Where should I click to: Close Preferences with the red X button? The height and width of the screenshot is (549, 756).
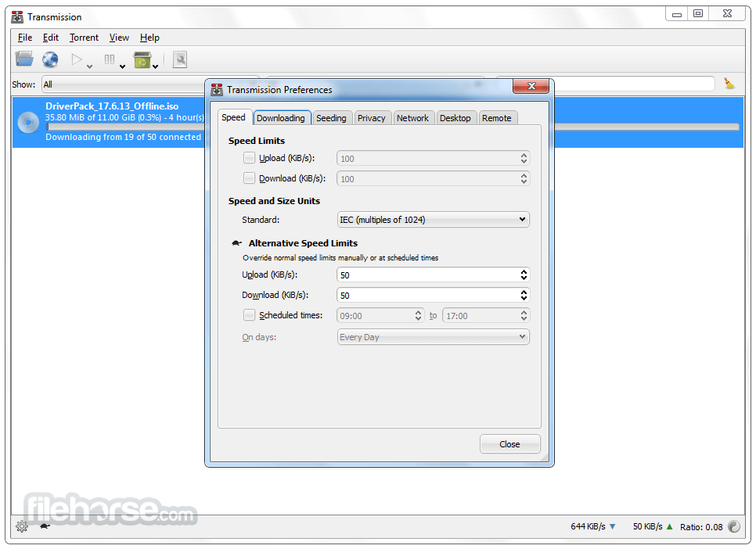[x=531, y=86]
